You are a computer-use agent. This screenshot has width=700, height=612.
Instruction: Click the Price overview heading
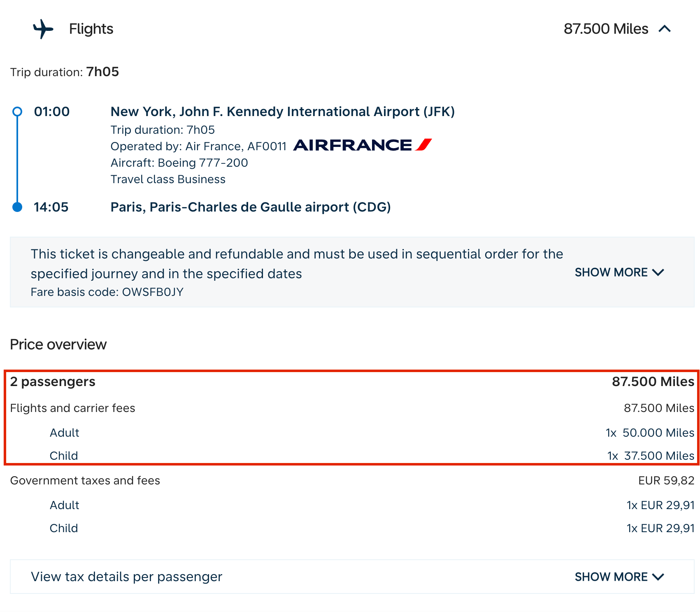pos(58,344)
